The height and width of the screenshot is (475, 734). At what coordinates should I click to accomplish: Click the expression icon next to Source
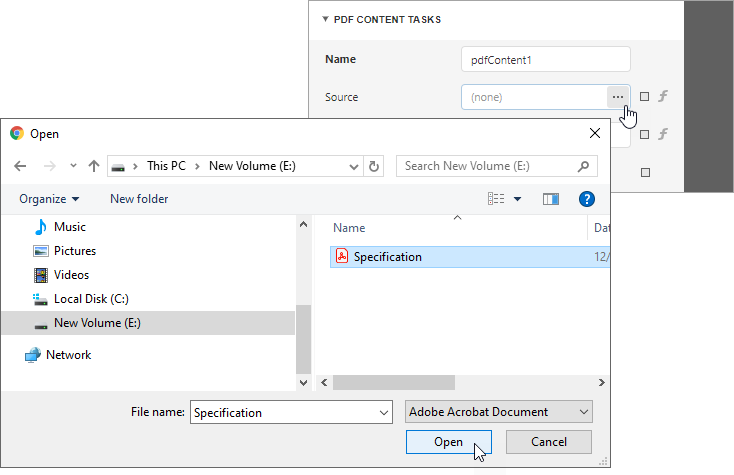[x=662, y=97]
